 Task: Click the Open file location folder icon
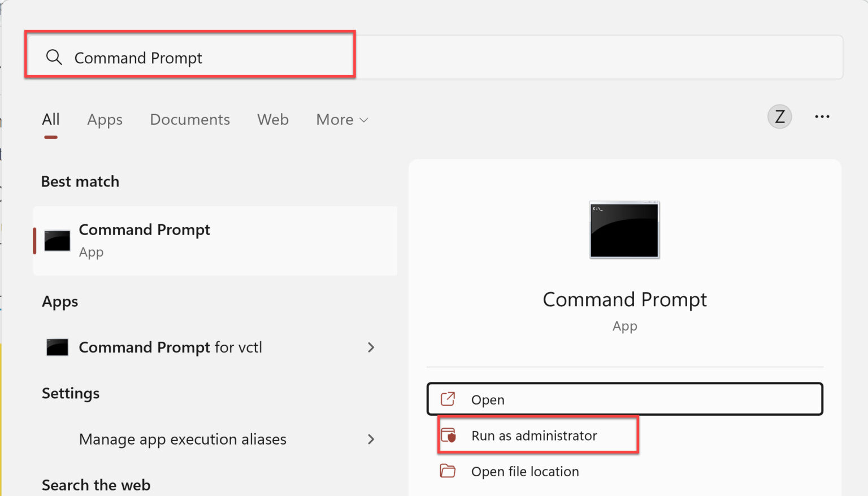[x=448, y=471]
